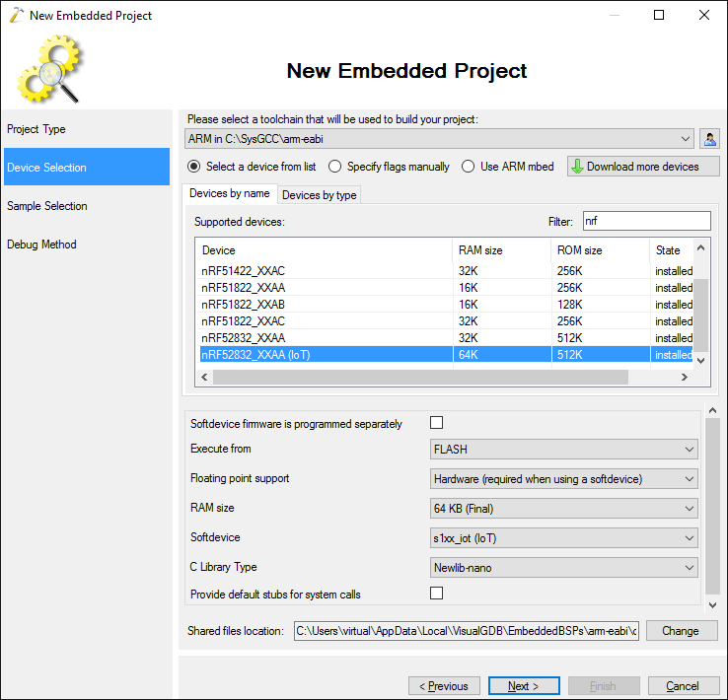The height and width of the screenshot is (700, 728).
Task: Click the '< Previous' button
Action: tap(444, 685)
